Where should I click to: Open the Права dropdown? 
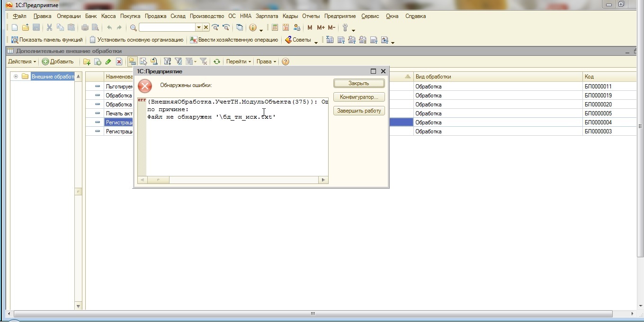[x=266, y=61]
